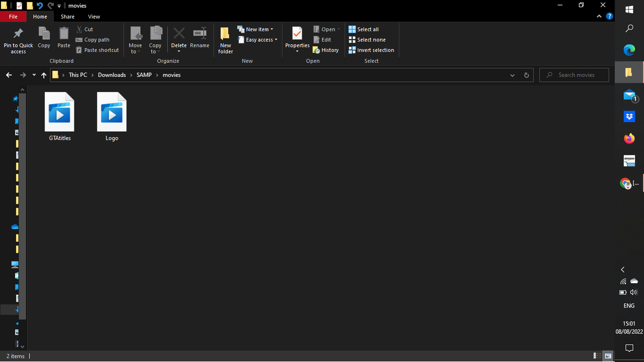Open the Move to dropdown
Screen dimensions: 644x362
135,40
